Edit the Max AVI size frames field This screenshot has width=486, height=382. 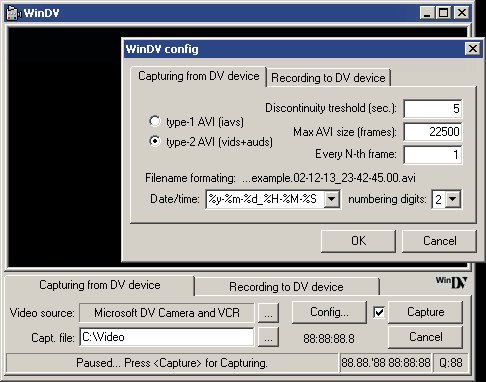click(x=433, y=132)
